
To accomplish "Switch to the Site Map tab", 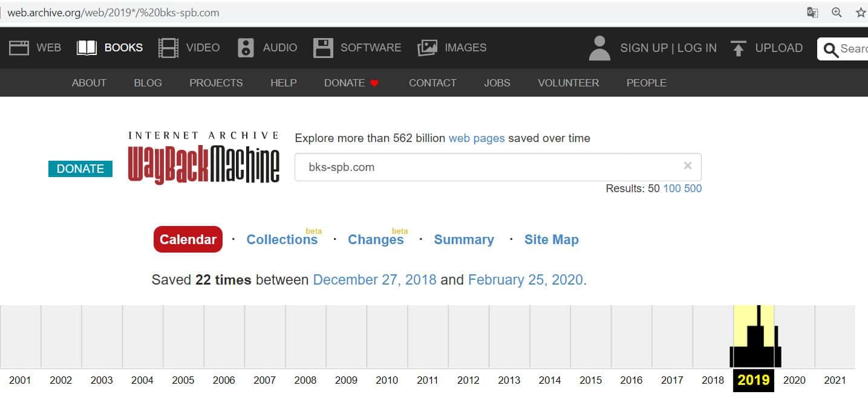I will click(552, 239).
